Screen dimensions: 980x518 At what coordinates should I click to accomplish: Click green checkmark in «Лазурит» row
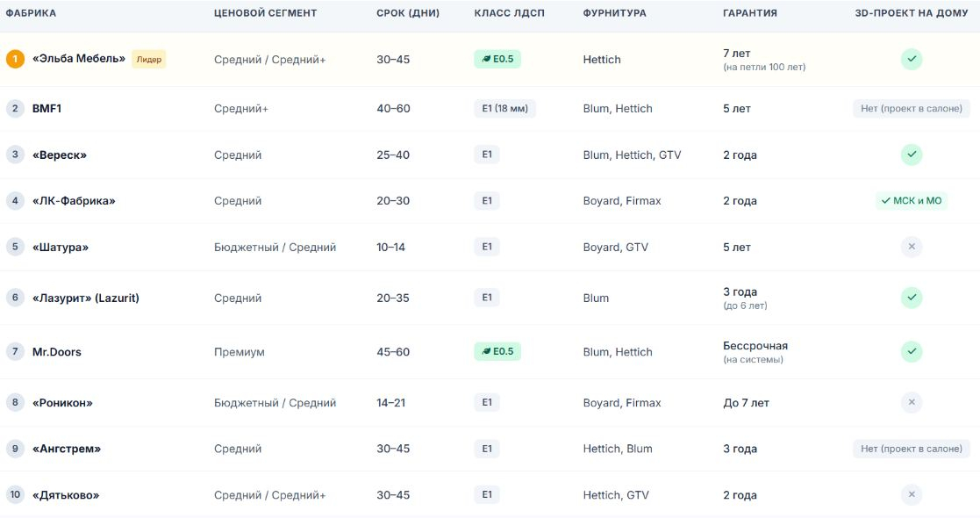912,298
